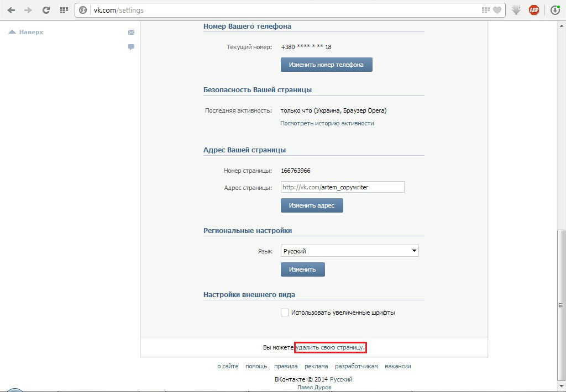Open Посмотреть историю активности link
This screenshot has width=566, height=392.
(x=327, y=123)
